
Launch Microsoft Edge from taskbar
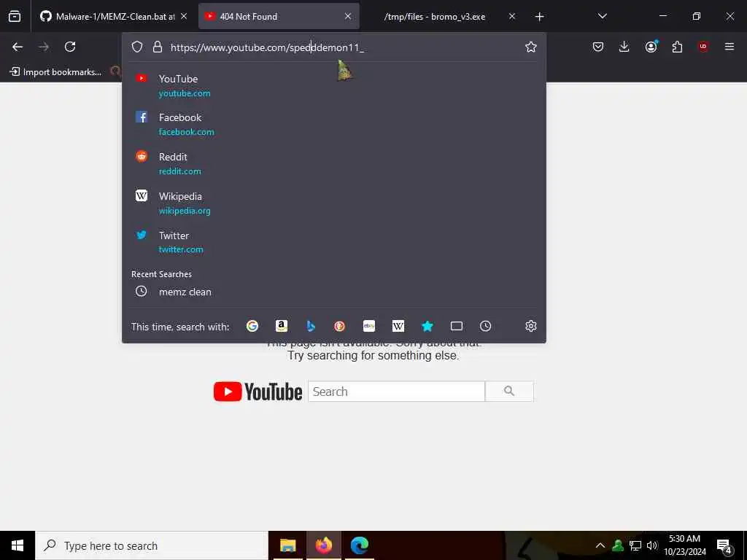pos(360,545)
